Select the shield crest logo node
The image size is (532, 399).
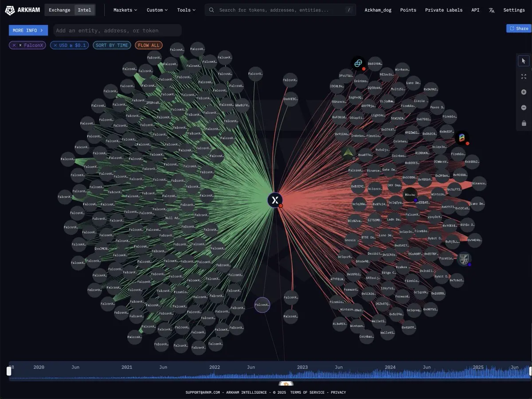(464, 259)
